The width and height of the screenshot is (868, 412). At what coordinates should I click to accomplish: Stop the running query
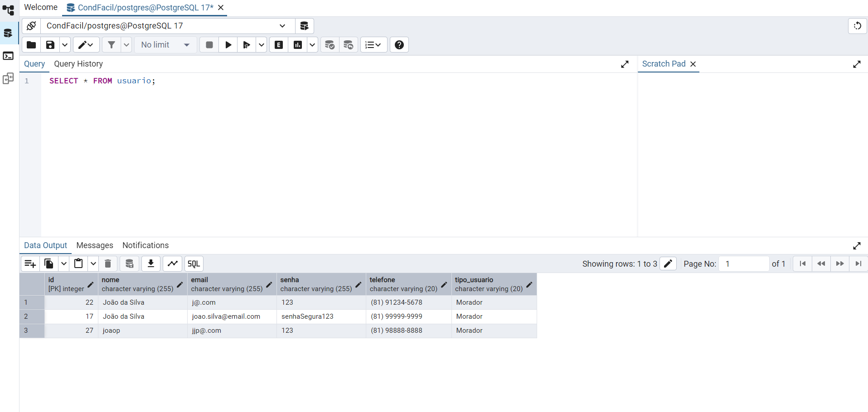[x=209, y=45]
